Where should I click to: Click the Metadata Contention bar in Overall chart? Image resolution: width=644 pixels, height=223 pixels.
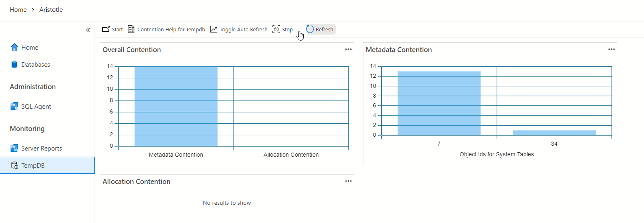point(176,106)
